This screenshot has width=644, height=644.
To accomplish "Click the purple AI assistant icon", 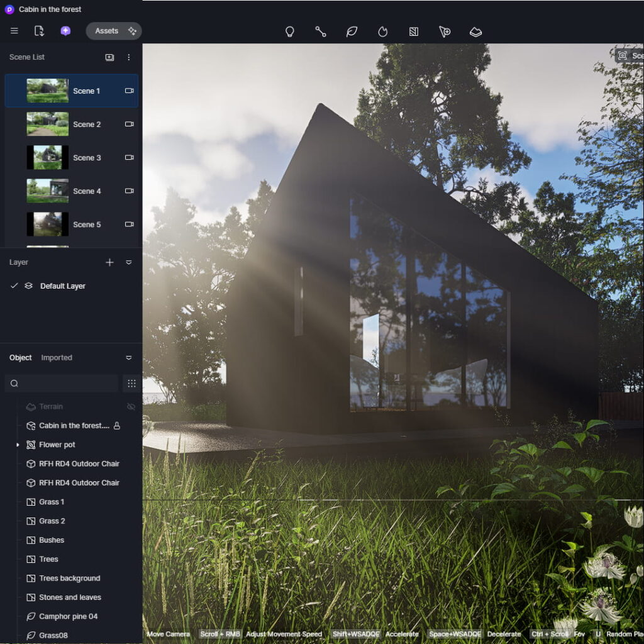I will 65,31.
